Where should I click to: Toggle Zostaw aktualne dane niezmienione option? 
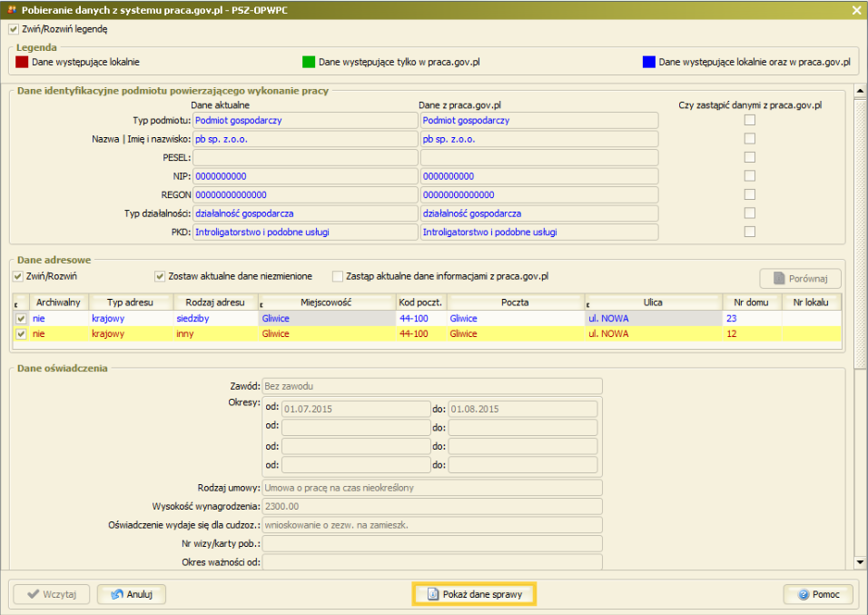[x=160, y=276]
